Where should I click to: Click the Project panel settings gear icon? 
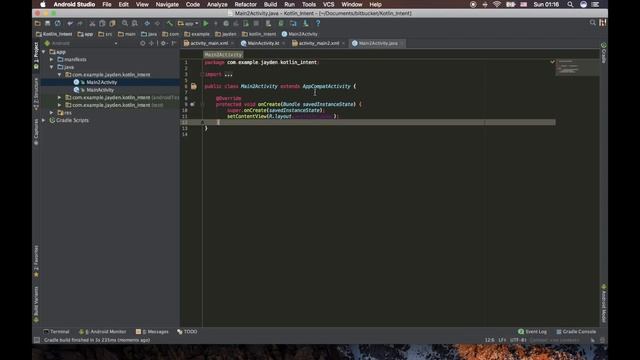tap(163, 43)
